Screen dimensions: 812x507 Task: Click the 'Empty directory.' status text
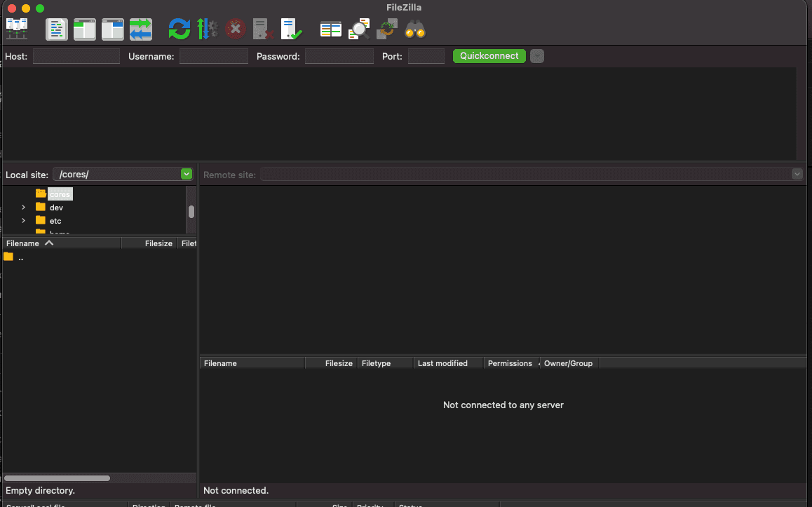[41, 490]
